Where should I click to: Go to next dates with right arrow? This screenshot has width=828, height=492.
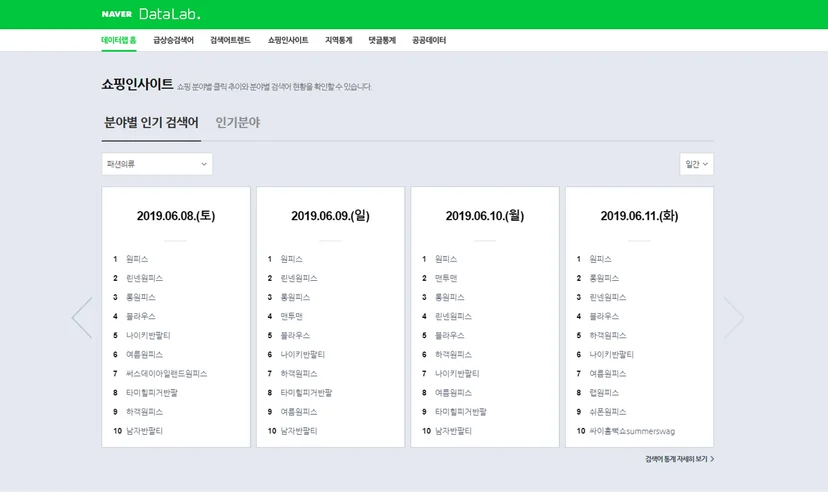point(733,318)
